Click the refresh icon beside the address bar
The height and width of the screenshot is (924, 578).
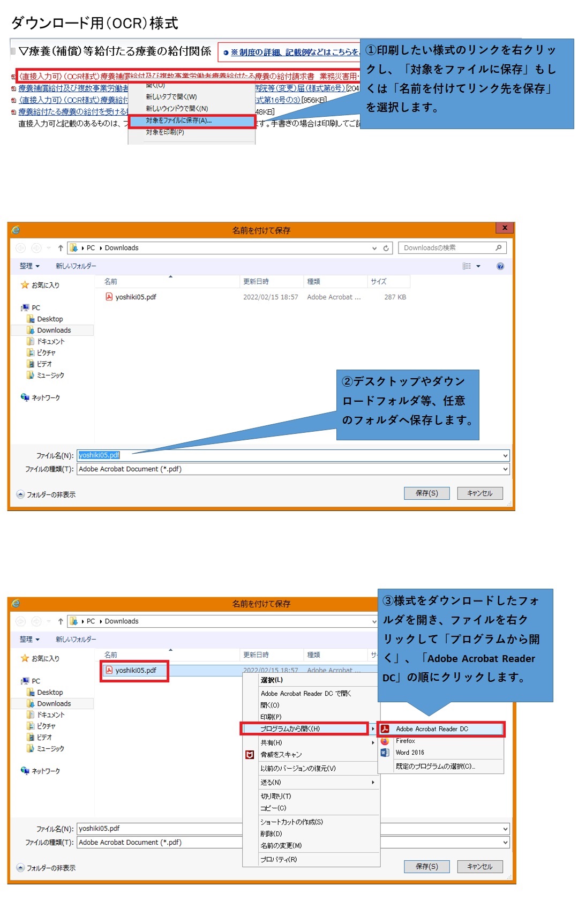pos(386,248)
